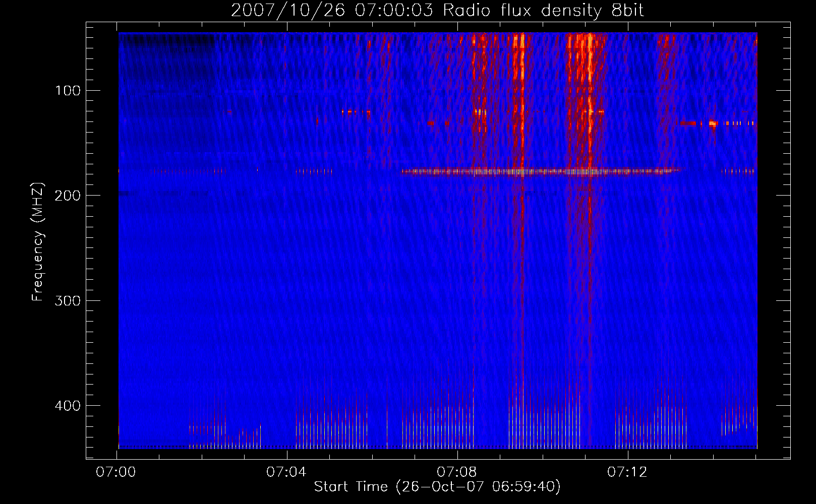This screenshot has height=504, width=816.
Task: Click the 300 frequency tick label
Action: [x=68, y=301]
